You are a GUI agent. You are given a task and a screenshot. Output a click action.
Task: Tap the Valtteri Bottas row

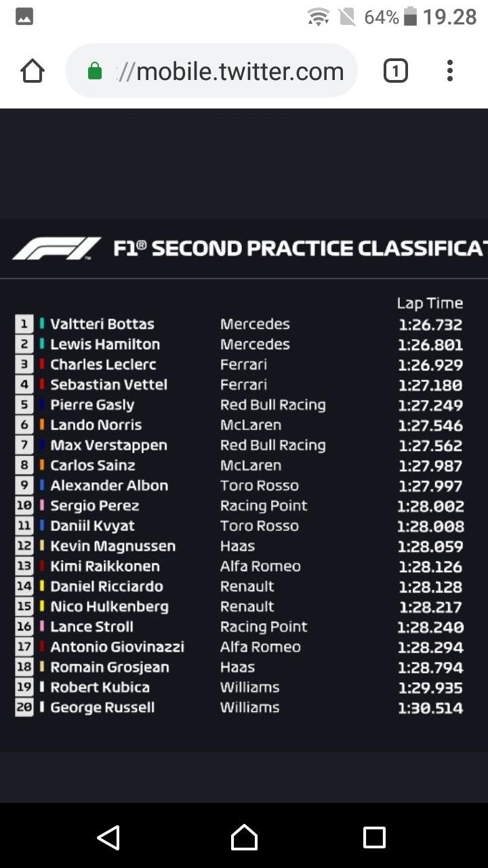pos(239,324)
